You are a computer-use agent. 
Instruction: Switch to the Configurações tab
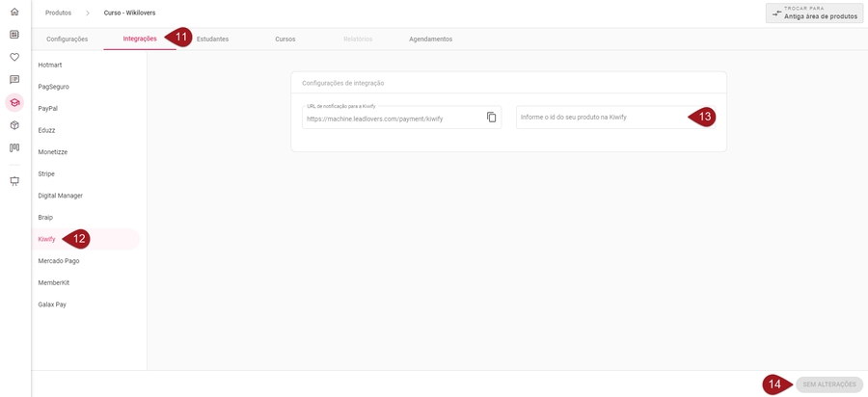coord(68,40)
